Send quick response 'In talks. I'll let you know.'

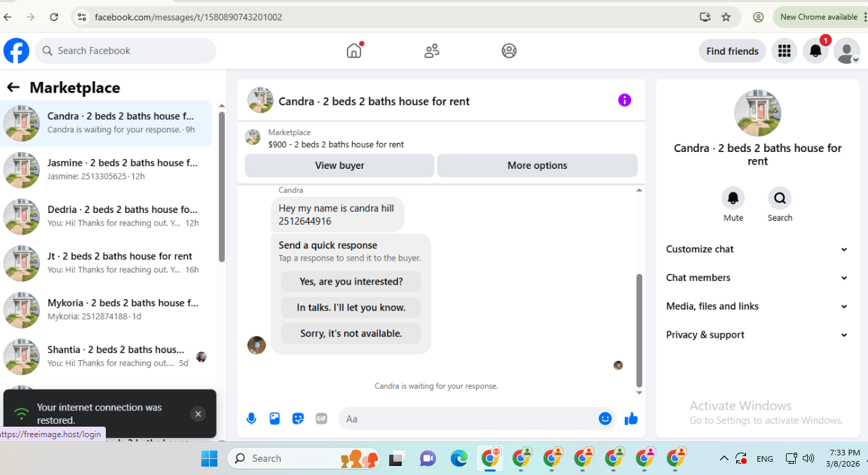coord(351,308)
